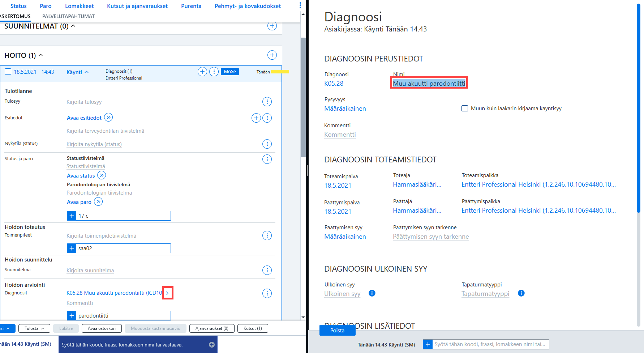Open the Päättymisen syy Määräaikainen dropdown

tap(345, 237)
